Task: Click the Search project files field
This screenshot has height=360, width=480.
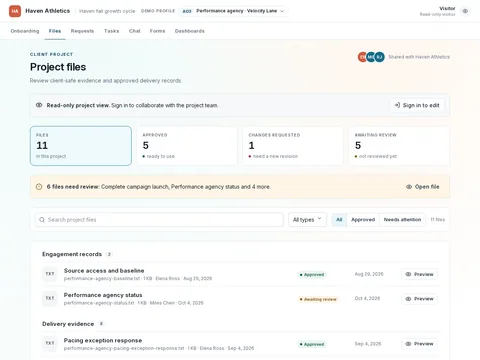Action: 159,220
